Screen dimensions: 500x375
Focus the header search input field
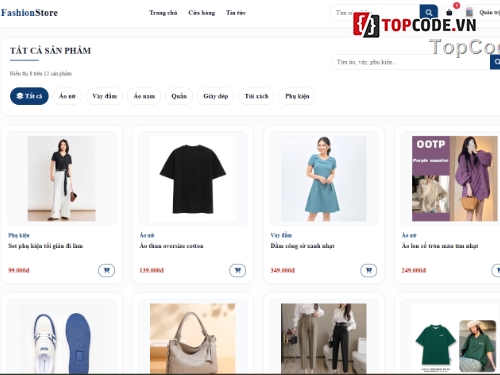click(375, 13)
